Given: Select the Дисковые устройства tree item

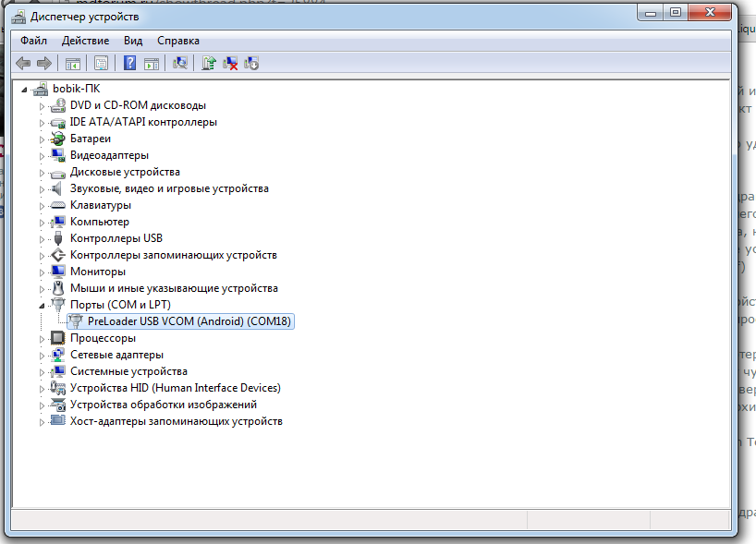Looking at the screenshot, I should (x=125, y=172).
